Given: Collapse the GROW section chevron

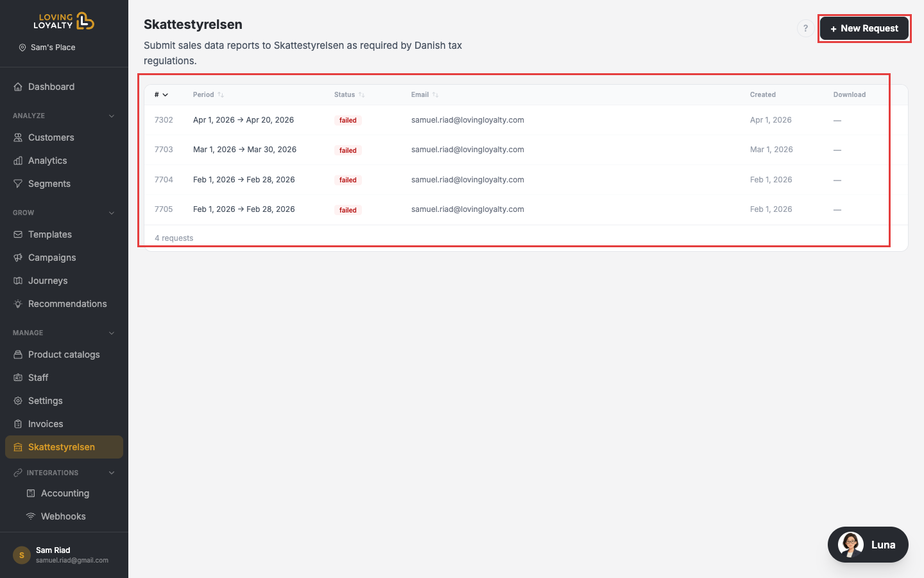Looking at the screenshot, I should pos(112,213).
